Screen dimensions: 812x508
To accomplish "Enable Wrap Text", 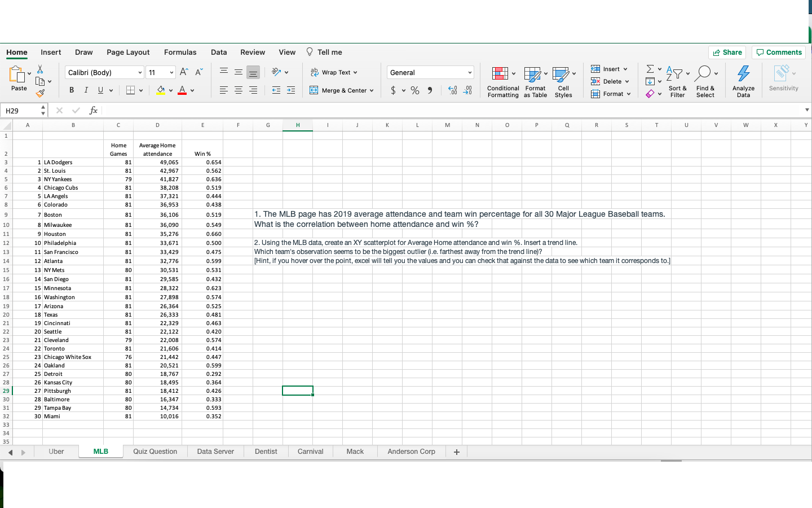I will tap(334, 72).
